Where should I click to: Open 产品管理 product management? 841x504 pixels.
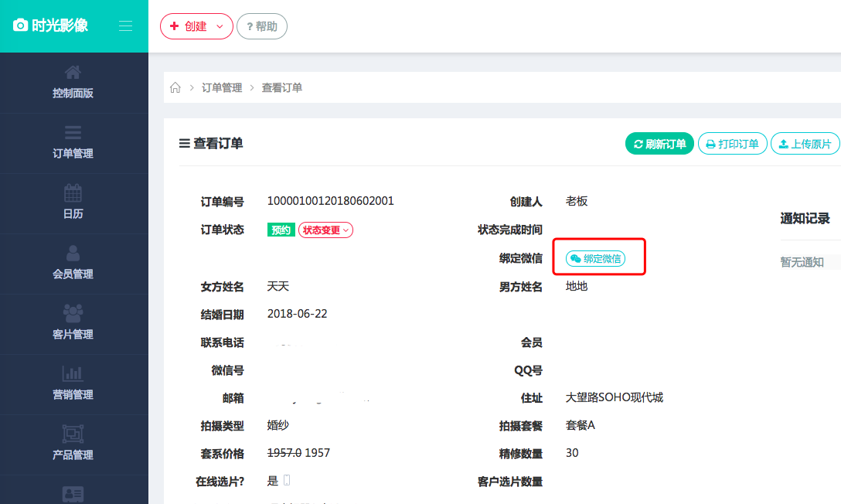[x=73, y=444]
